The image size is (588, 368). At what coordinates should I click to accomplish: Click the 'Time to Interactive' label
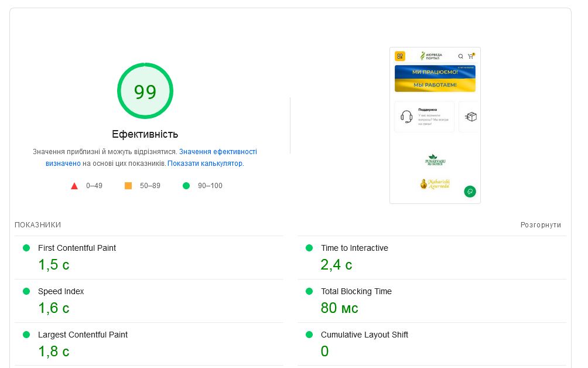click(x=354, y=248)
